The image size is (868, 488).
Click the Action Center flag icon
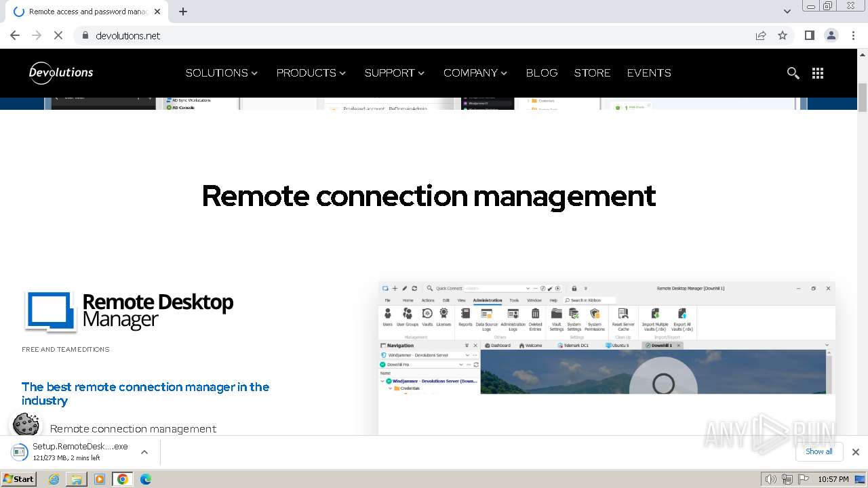802,479
